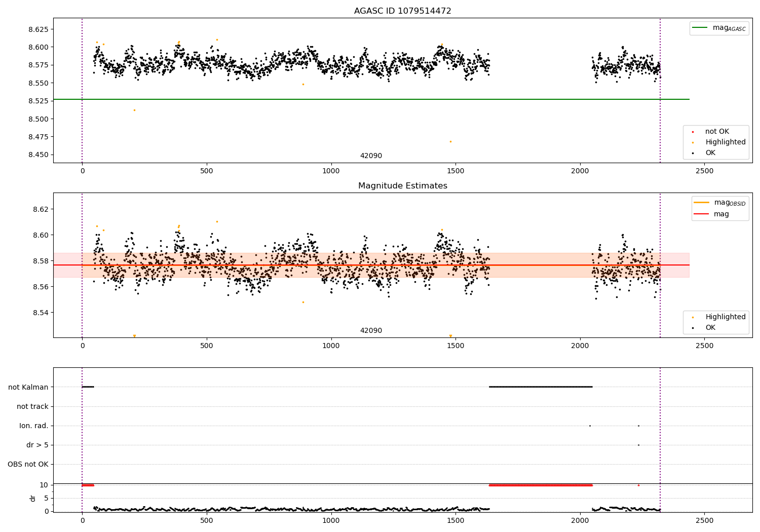Image resolution: width=760 pixels, height=532 pixels.
Task: Select the red 'not OK' legend marker
Action: 693,132
